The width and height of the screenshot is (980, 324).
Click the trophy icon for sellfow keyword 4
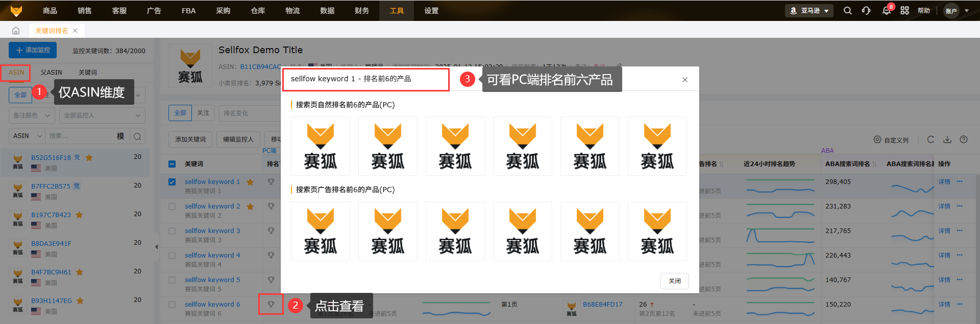tap(271, 255)
